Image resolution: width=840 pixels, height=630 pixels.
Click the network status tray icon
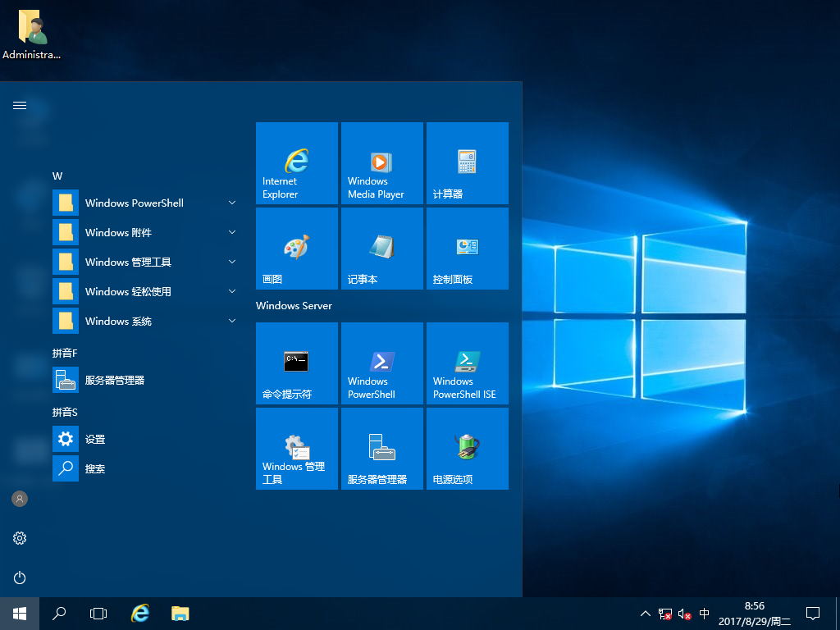(664, 614)
